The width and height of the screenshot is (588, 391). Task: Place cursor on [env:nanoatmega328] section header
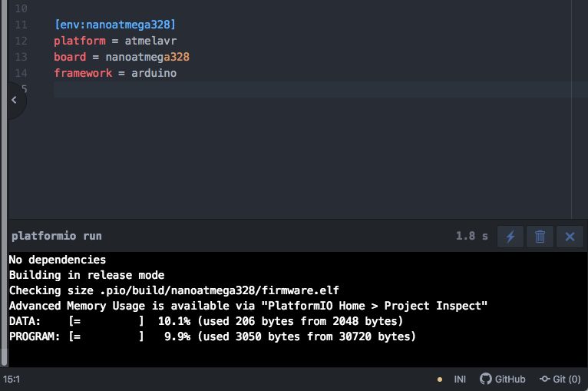coord(115,25)
